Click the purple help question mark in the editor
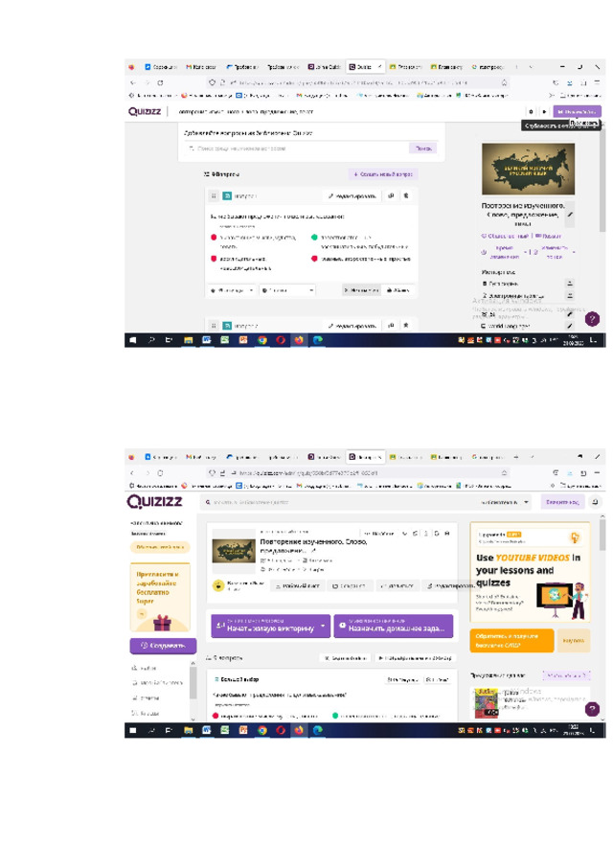 point(592,319)
